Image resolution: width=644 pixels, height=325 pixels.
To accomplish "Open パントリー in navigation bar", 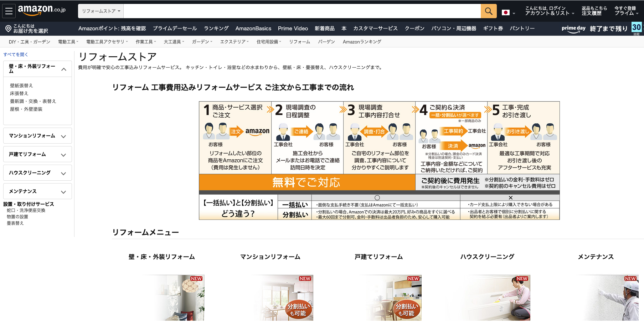I will point(522,28).
